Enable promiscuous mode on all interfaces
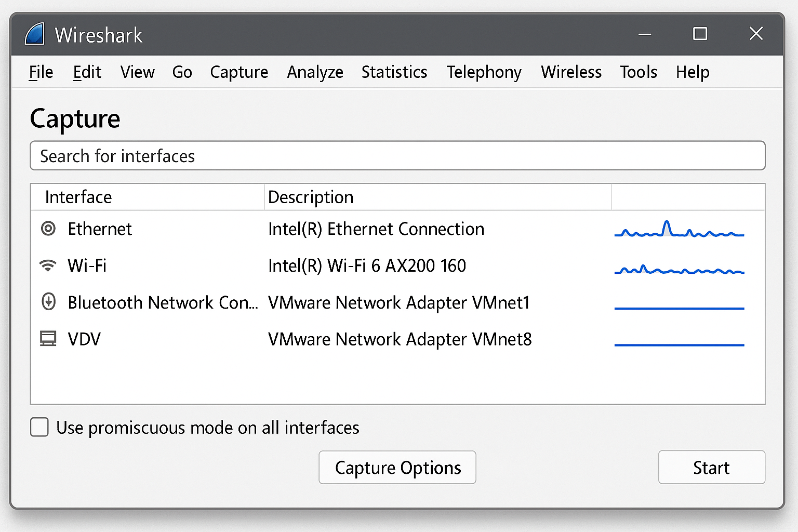Image resolution: width=798 pixels, height=532 pixels. click(x=39, y=427)
